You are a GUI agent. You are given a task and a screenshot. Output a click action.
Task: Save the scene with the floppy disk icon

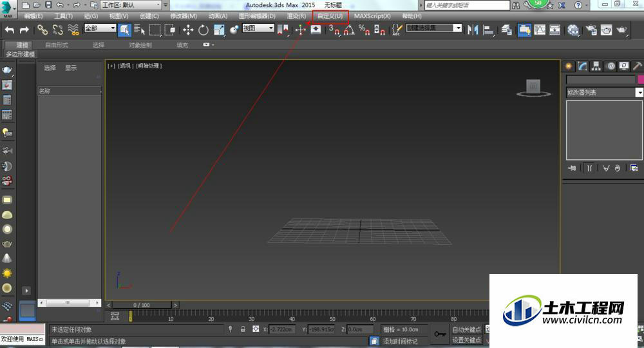(48, 5)
